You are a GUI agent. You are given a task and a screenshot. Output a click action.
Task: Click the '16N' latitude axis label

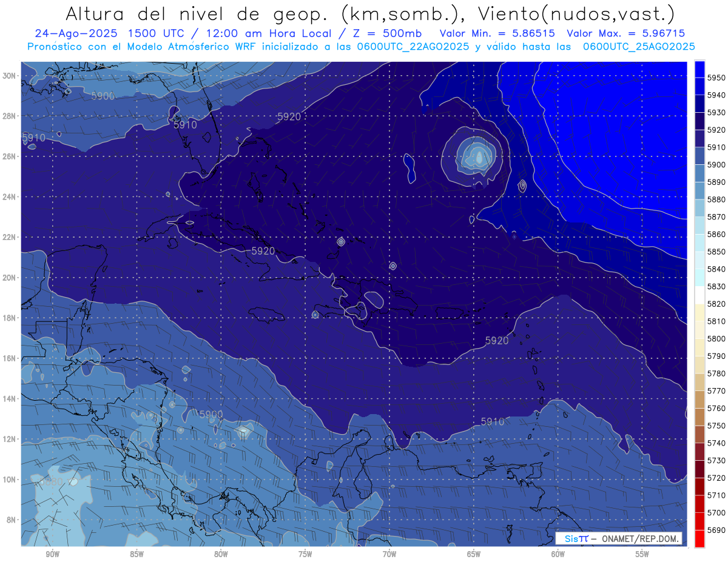click(8, 358)
